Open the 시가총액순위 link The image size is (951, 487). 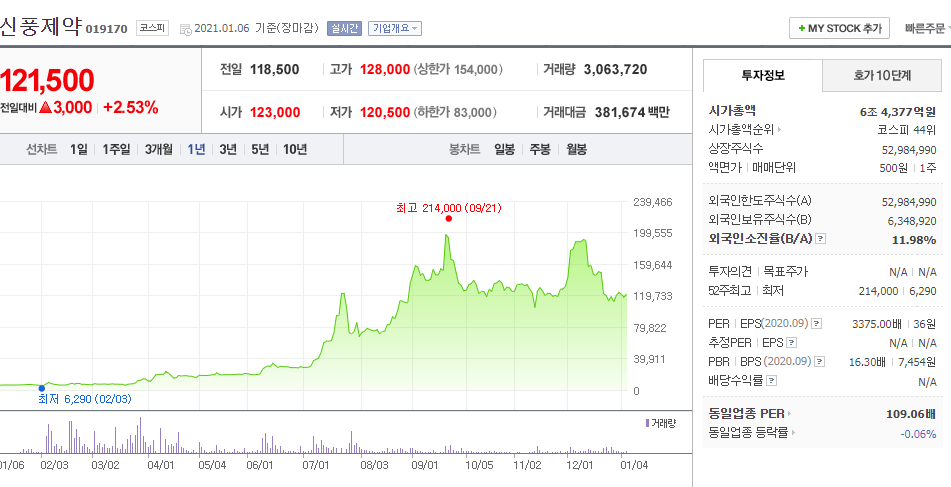(x=745, y=130)
